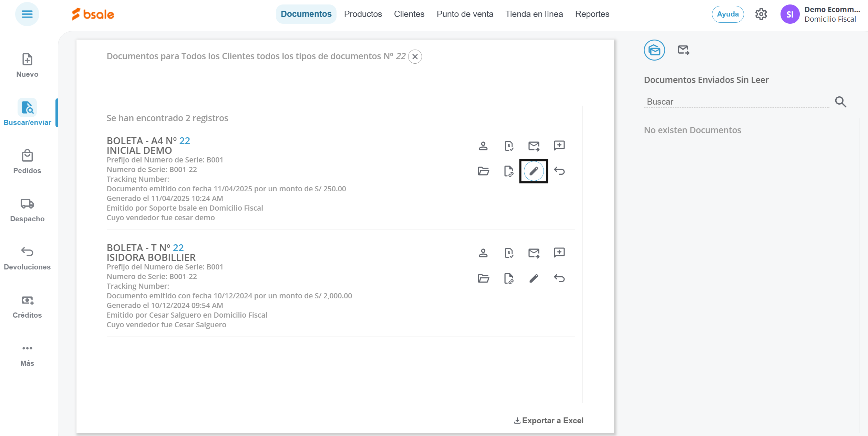The image size is (868, 436).
Task: Open document link icon for BOLETA A4
Action: [x=509, y=171]
